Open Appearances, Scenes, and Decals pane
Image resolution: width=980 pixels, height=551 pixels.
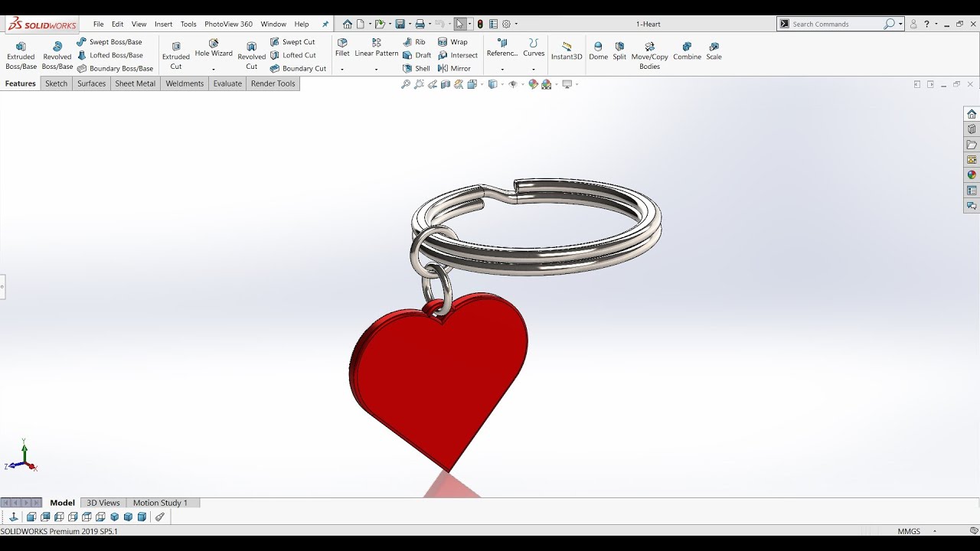[972, 175]
